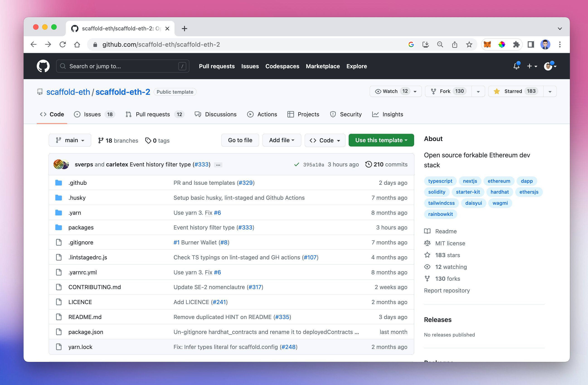Open the color picker extension icon
Screen dimensions: 588x385
pyautogui.click(x=502, y=44)
